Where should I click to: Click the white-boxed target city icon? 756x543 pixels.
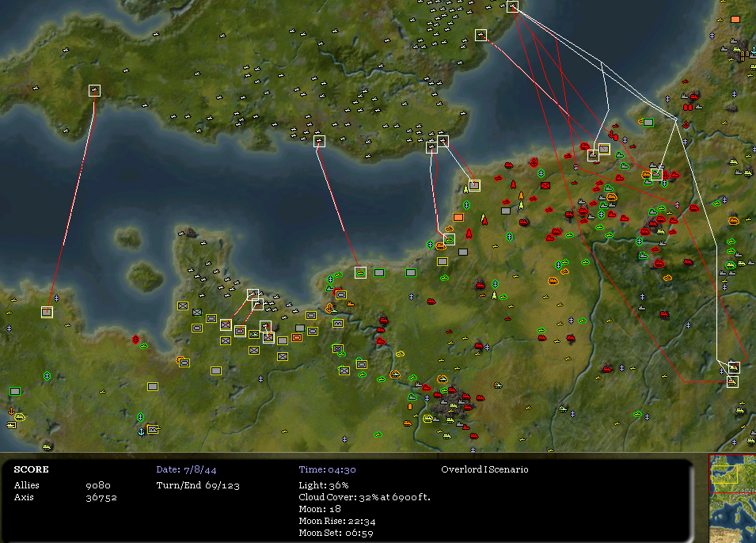(474, 185)
